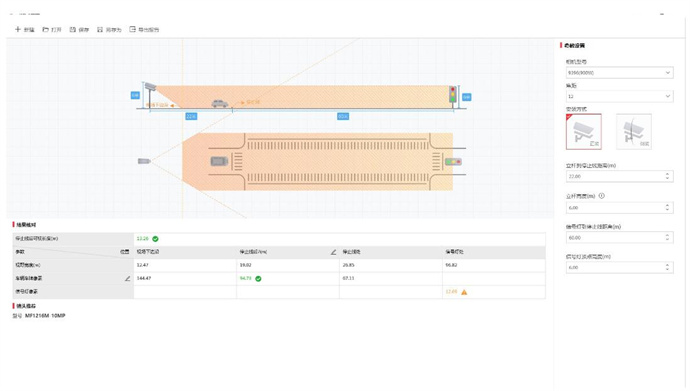Click the Save As toolbar icon

tap(100, 29)
